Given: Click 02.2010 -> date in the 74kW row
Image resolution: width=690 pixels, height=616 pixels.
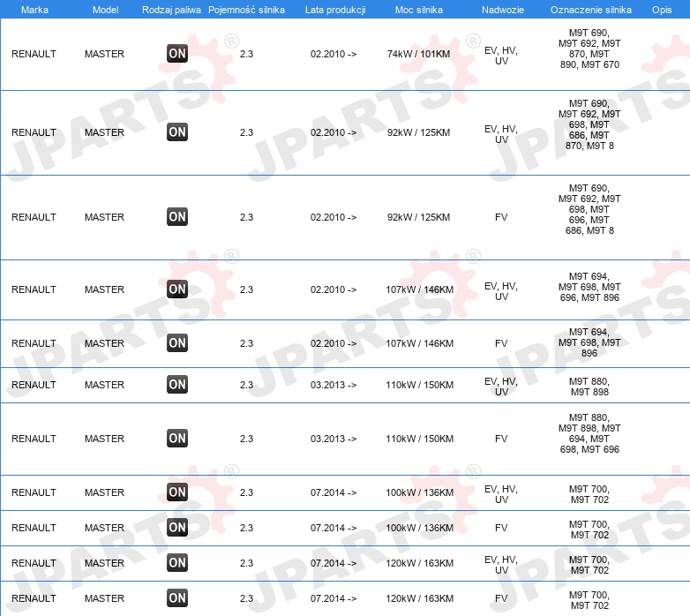Looking at the screenshot, I should 334,54.
